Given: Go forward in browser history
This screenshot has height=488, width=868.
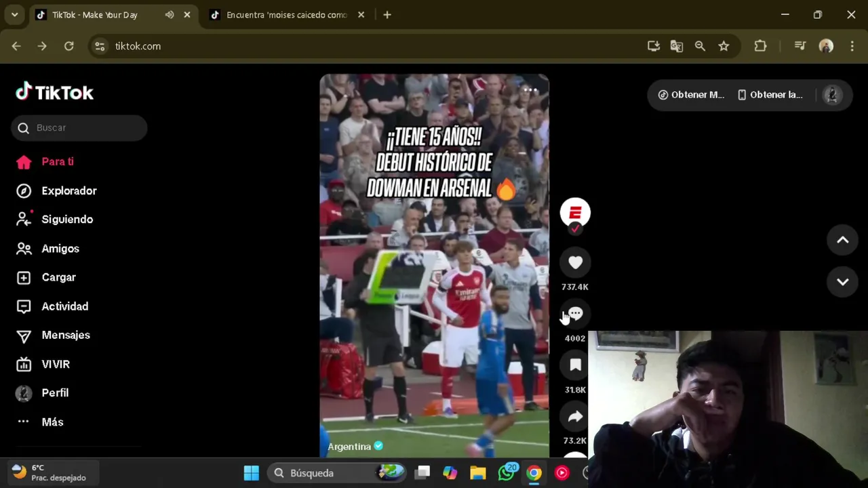Looking at the screenshot, I should point(42,46).
